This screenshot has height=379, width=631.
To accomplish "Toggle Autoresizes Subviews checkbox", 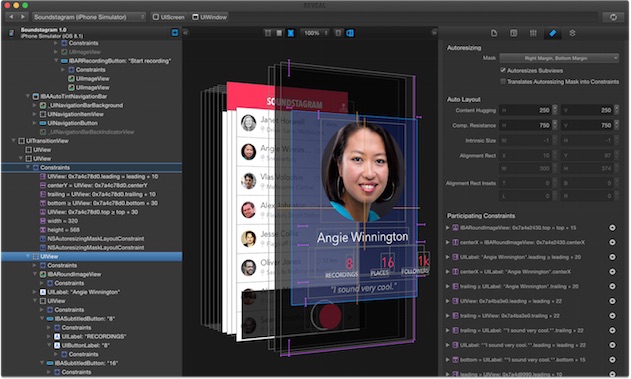I will 503,70.
